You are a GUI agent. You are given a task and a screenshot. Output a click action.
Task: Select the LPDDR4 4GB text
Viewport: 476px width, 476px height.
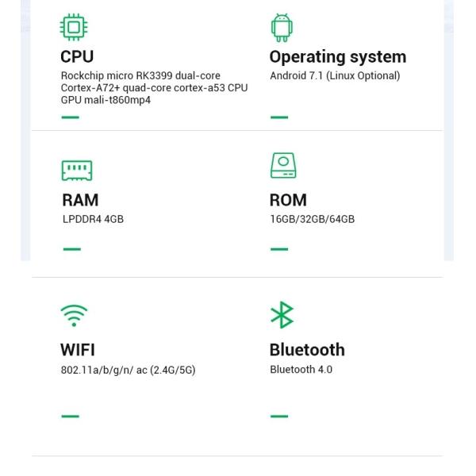[x=93, y=219]
